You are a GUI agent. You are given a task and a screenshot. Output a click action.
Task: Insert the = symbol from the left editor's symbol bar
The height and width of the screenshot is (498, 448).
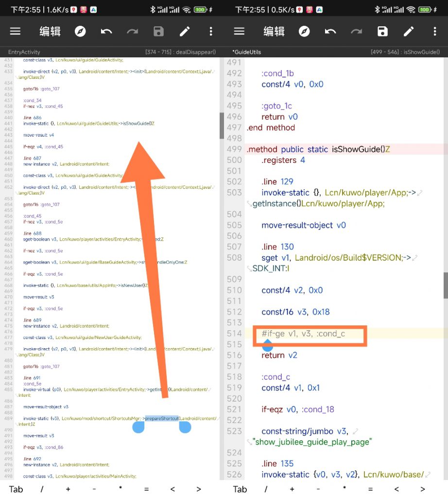pos(146,489)
